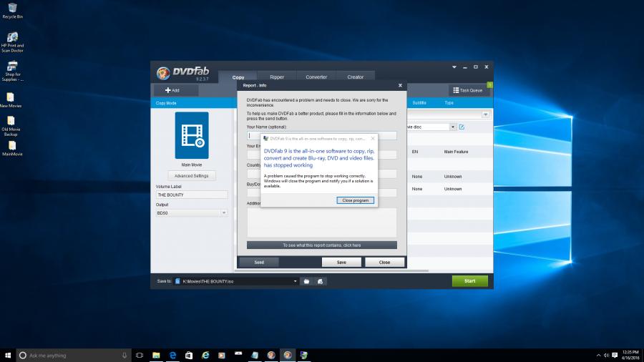Open Recycle Bin on desktop

(x=12, y=11)
